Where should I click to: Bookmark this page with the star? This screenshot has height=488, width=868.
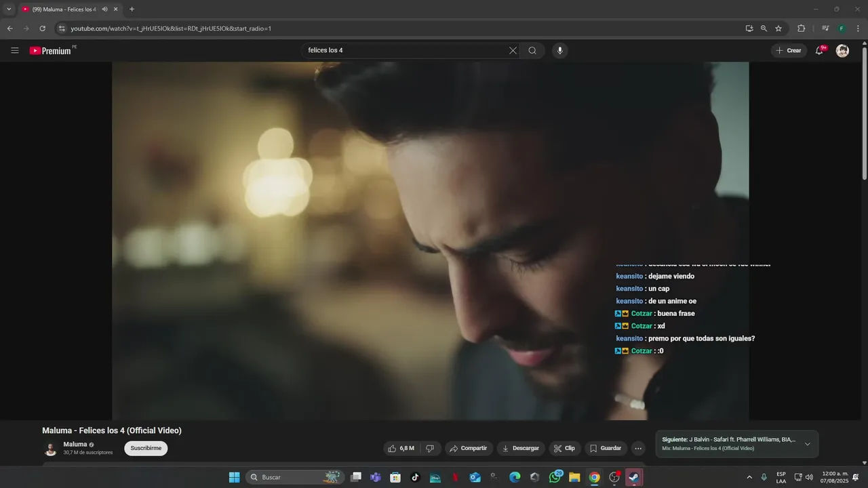[x=778, y=28]
